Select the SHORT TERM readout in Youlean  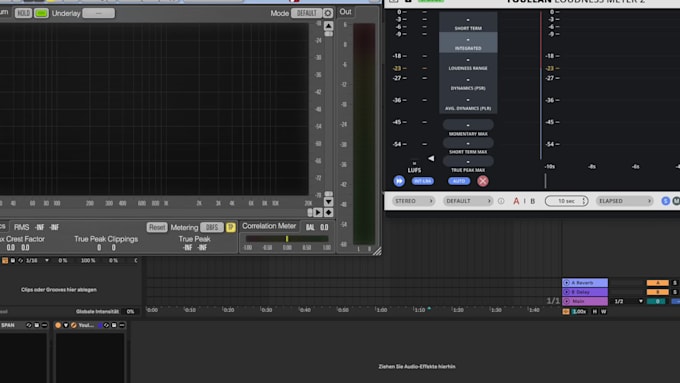point(468,23)
